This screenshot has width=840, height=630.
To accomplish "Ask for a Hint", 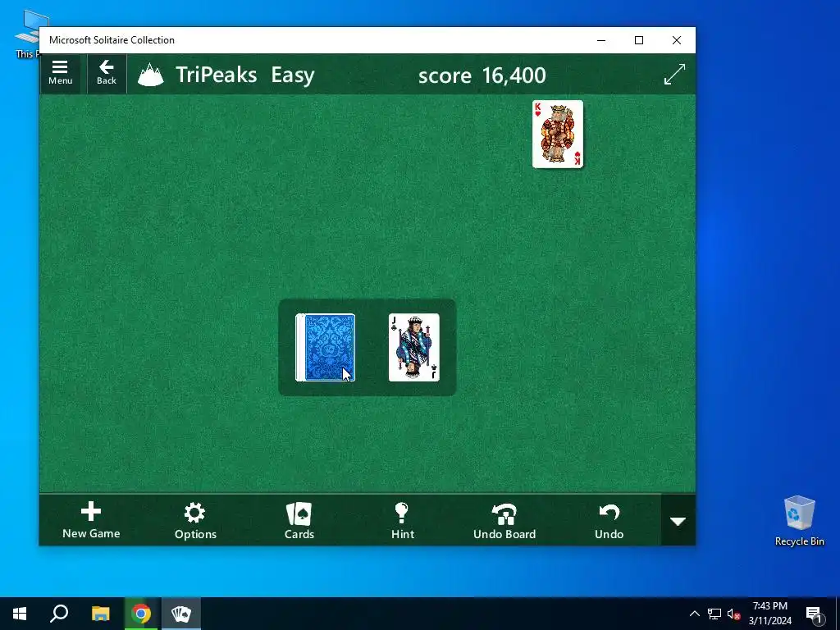I will (402, 520).
